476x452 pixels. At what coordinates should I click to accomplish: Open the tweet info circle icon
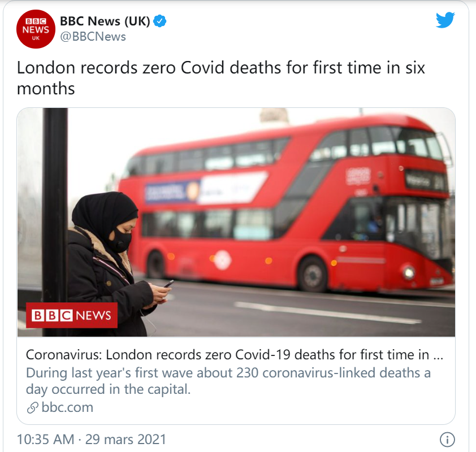click(x=447, y=439)
